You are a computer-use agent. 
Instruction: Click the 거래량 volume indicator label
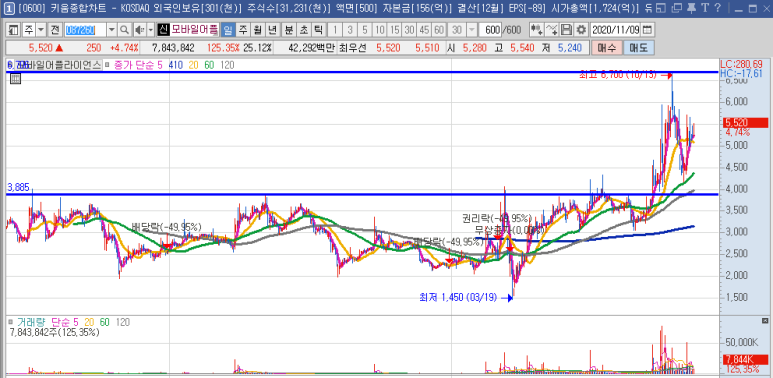tap(30, 322)
